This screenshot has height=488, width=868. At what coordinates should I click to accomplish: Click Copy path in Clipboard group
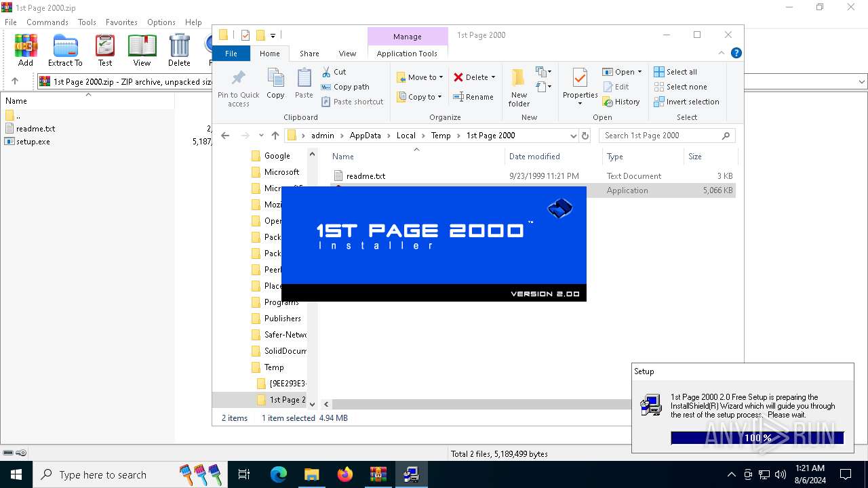pyautogui.click(x=345, y=87)
